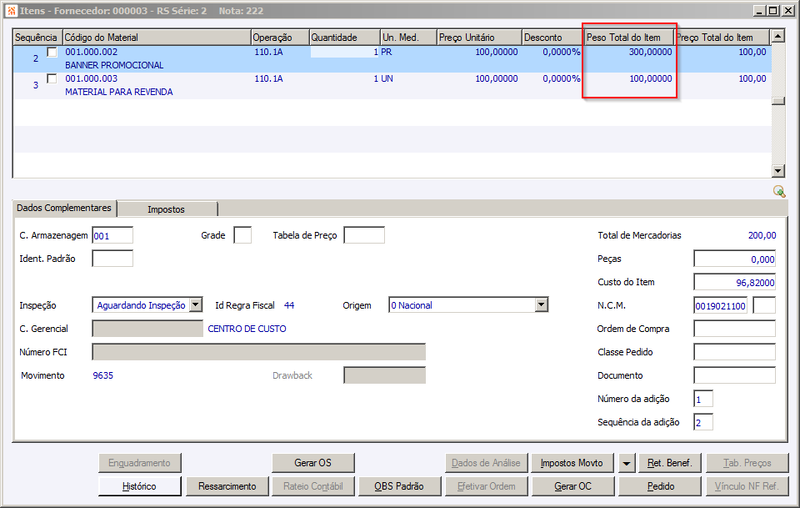Image resolution: width=800 pixels, height=508 pixels.
Task: Expand the Origem combo box
Action: click(x=541, y=305)
